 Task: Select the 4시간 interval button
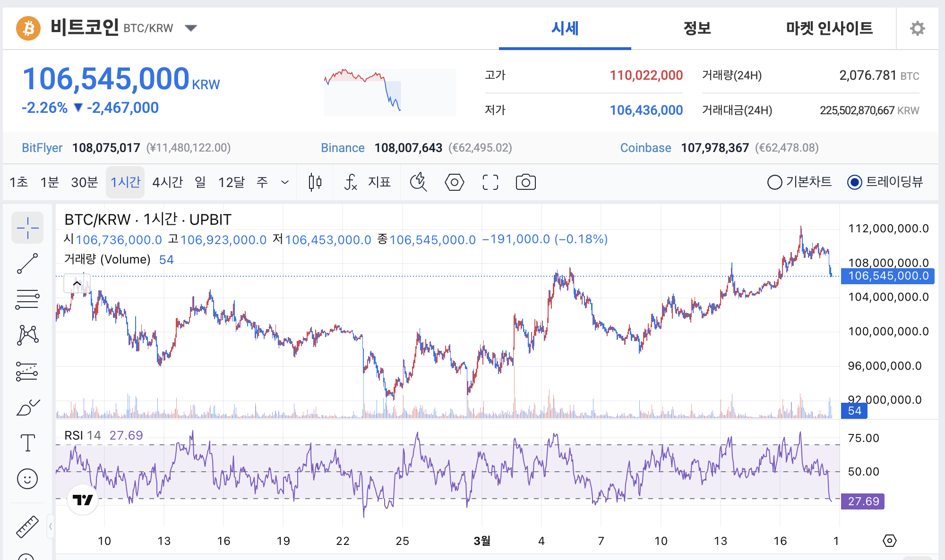tap(167, 182)
